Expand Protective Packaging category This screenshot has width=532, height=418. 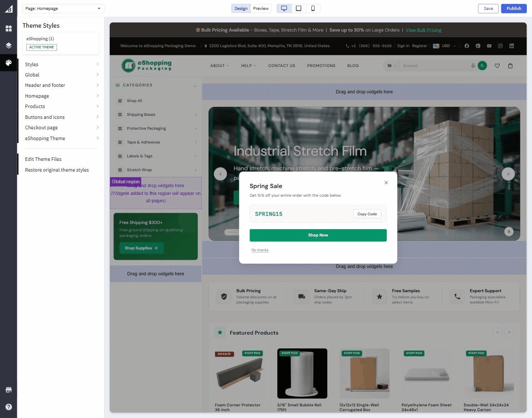[196, 128]
